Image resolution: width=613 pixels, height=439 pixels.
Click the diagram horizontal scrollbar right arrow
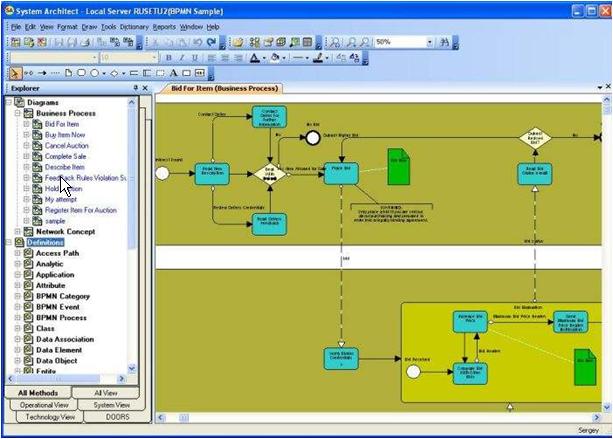tap(597, 417)
